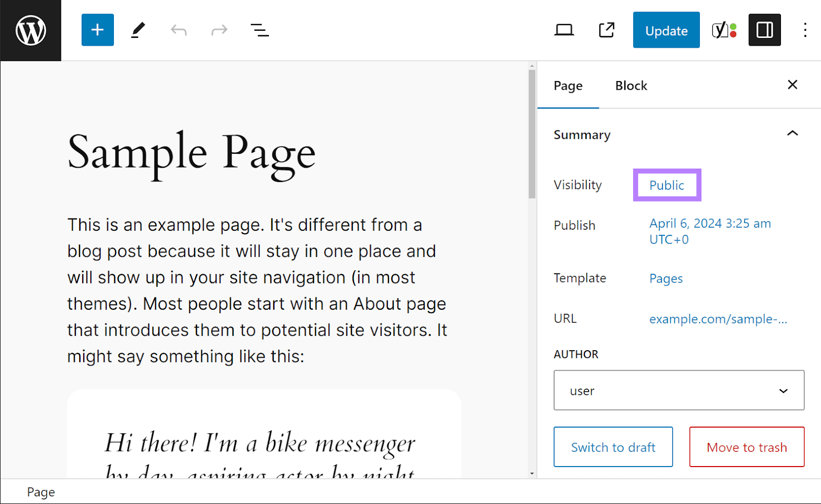Redo the last change
Image resolution: width=821 pixels, height=504 pixels.
(x=219, y=30)
